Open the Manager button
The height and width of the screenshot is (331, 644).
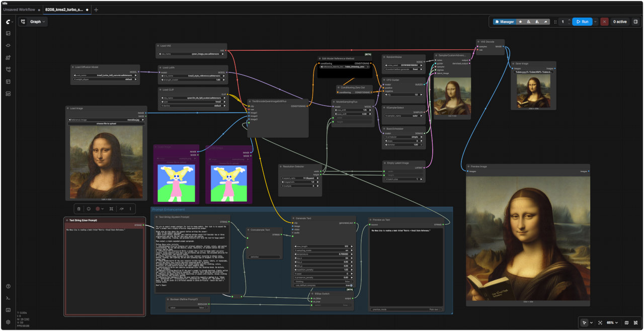coord(504,22)
